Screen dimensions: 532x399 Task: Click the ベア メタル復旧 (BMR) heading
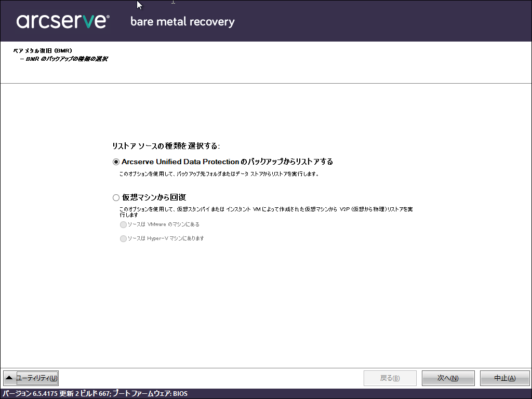[x=43, y=50]
